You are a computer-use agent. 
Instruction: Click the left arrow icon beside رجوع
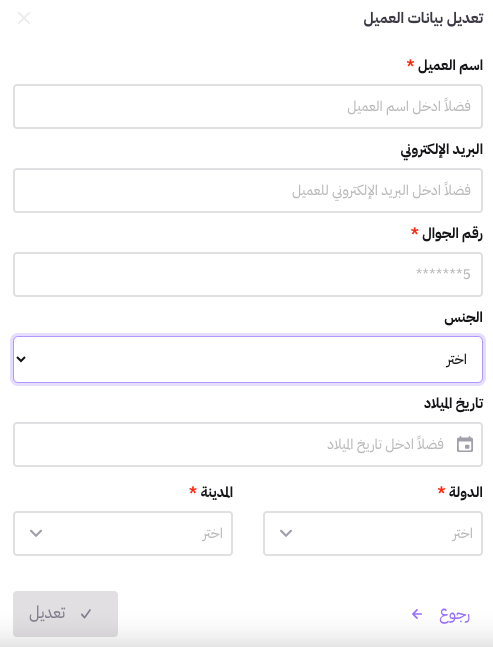(x=417, y=614)
